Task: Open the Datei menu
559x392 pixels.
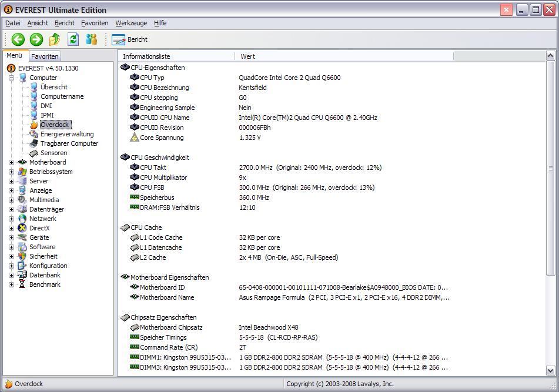Action: click(13, 23)
